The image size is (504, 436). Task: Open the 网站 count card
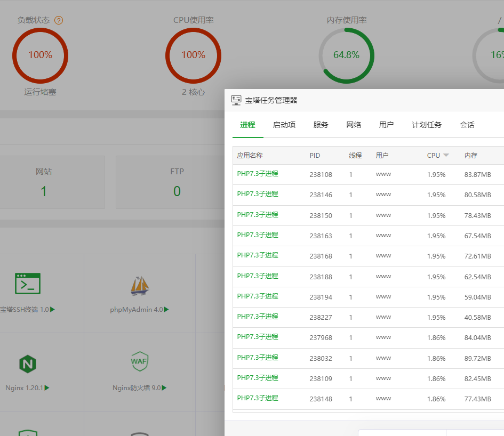44,182
